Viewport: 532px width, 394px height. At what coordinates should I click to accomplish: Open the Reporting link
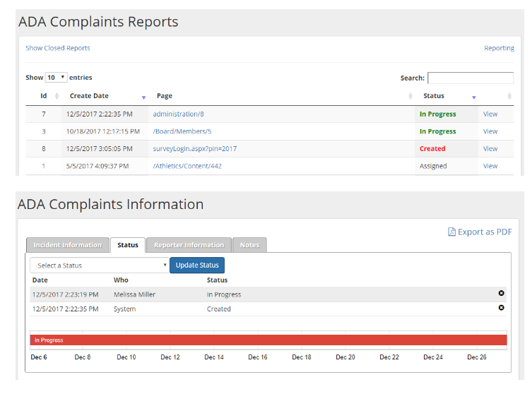(499, 48)
